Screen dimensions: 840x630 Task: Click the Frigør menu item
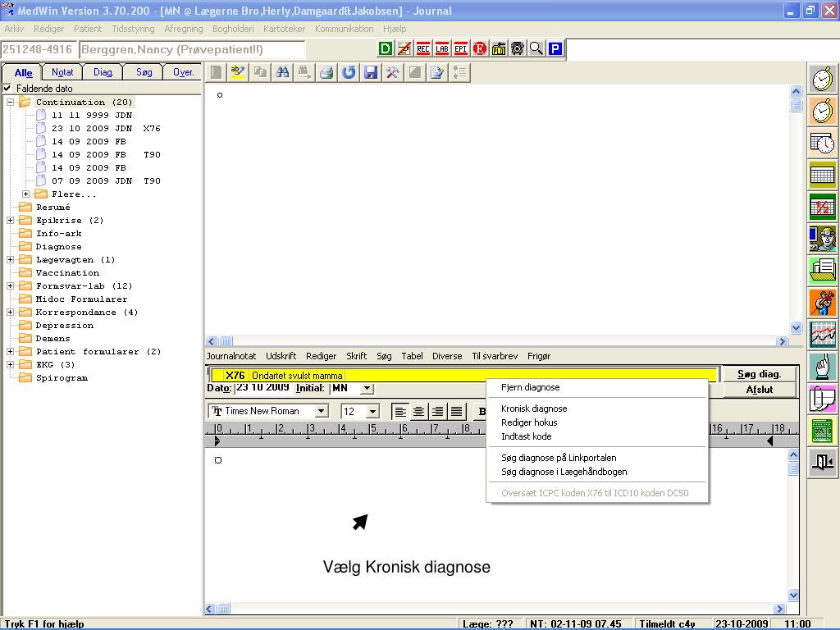pyautogui.click(x=538, y=356)
